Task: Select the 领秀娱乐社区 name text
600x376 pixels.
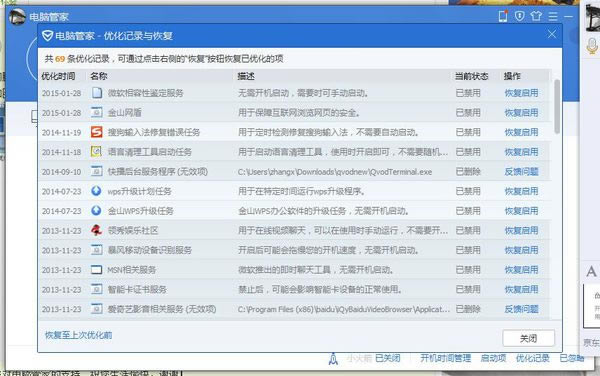Action: tap(133, 231)
